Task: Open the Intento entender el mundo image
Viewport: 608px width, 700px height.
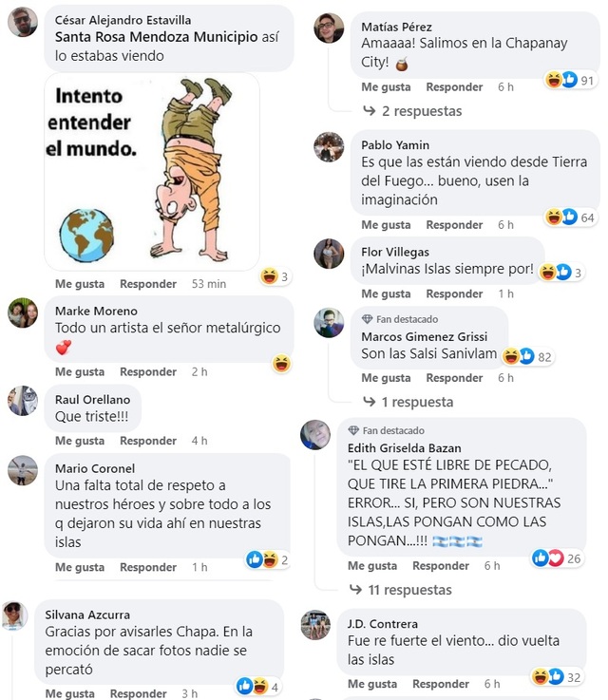Action: (x=152, y=172)
